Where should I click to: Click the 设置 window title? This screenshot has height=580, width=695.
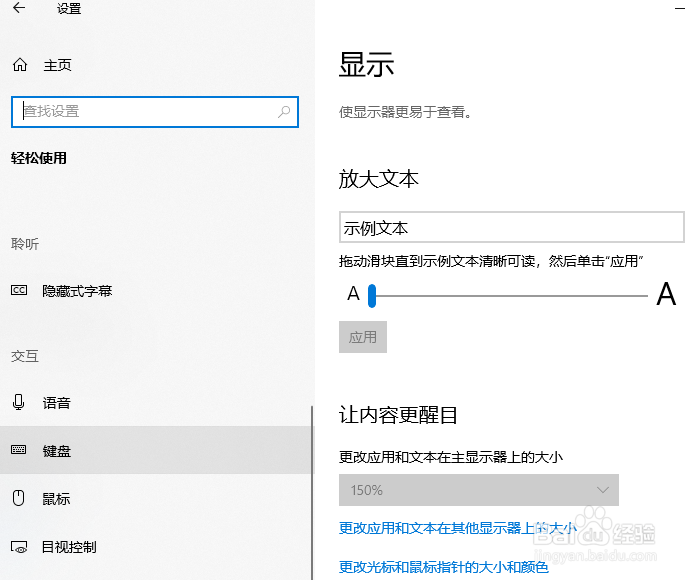(x=69, y=8)
